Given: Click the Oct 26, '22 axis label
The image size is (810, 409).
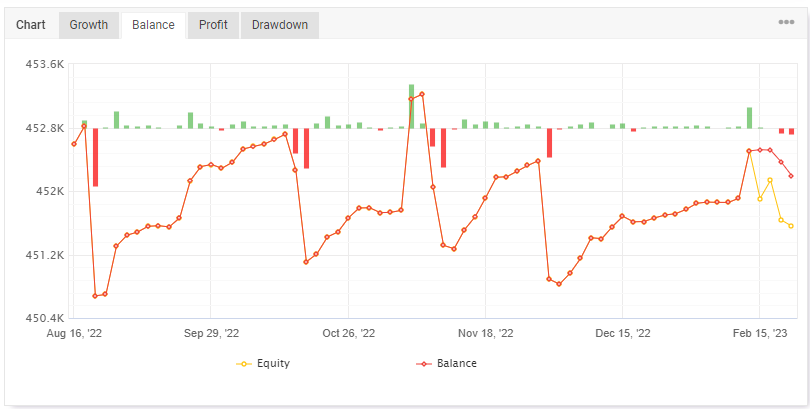Looking at the screenshot, I should coord(349,334).
